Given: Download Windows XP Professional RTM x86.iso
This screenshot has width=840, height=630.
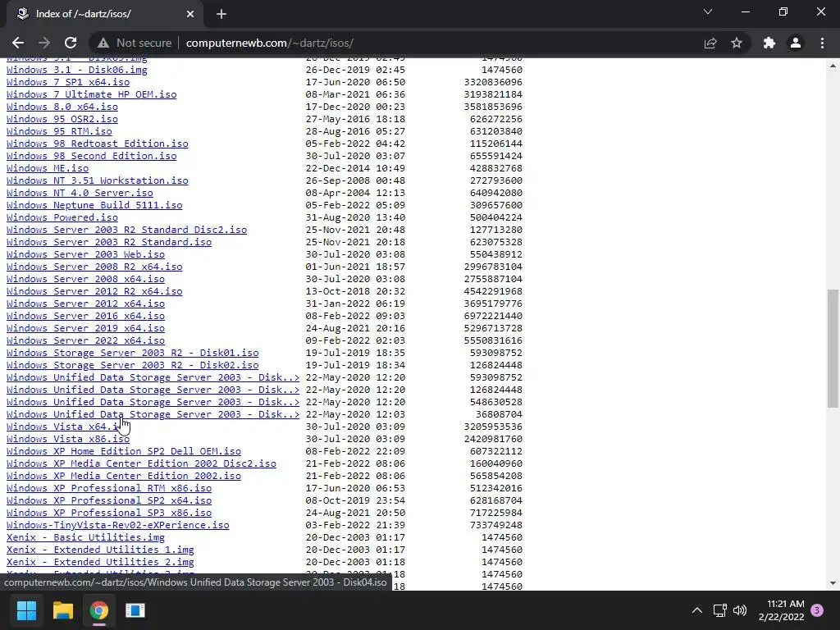Looking at the screenshot, I should pyautogui.click(x=109, y=489).
